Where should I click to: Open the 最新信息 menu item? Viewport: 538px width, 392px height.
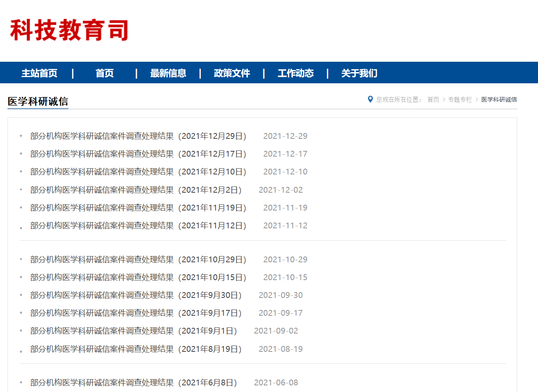click(168, 73)
